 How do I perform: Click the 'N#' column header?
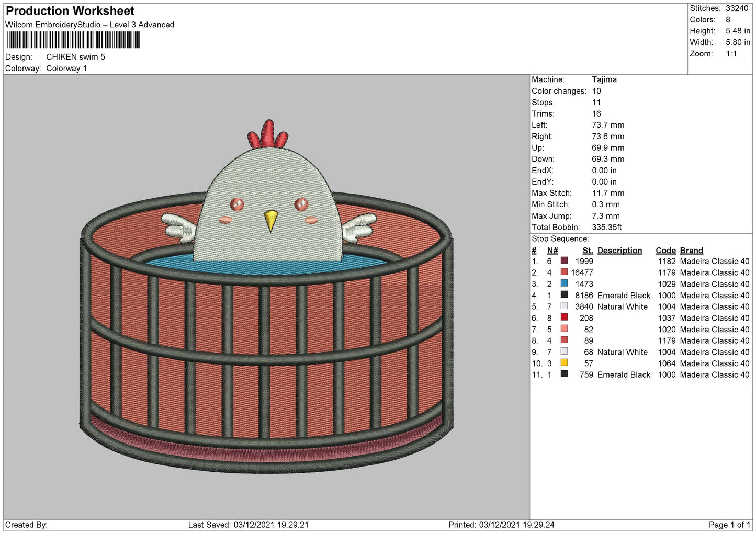[552, 251]
